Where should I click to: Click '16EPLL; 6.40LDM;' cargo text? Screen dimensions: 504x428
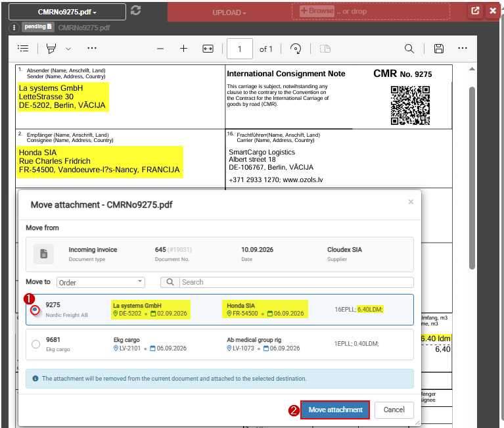pos(359,310)
